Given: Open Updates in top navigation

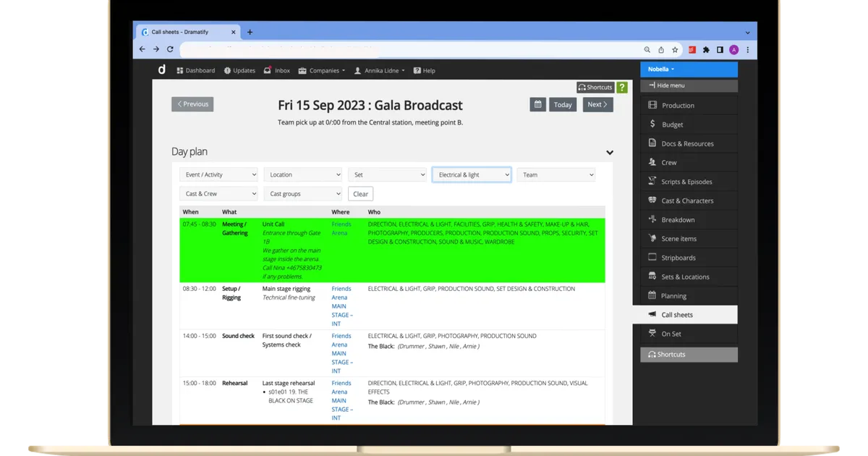Looking at the screenshot, I should pos(239,70).
